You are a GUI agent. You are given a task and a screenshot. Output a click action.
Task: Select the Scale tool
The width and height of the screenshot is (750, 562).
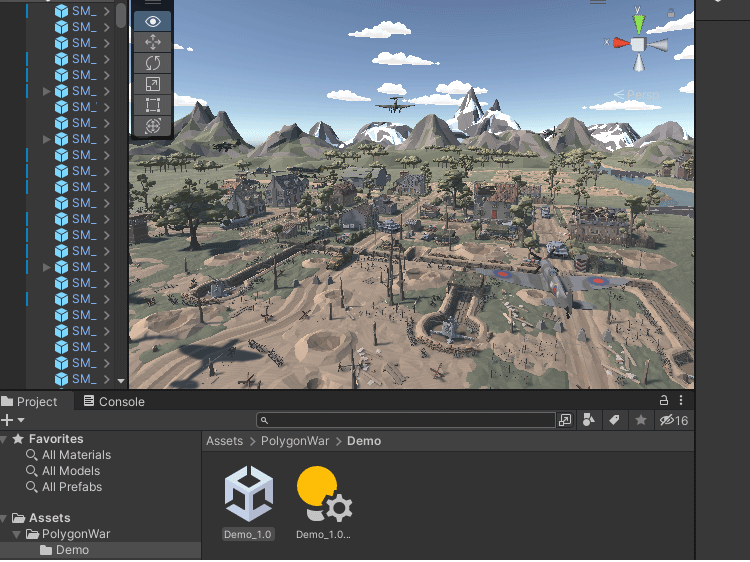pyautogui.click(x=152, y=84)
